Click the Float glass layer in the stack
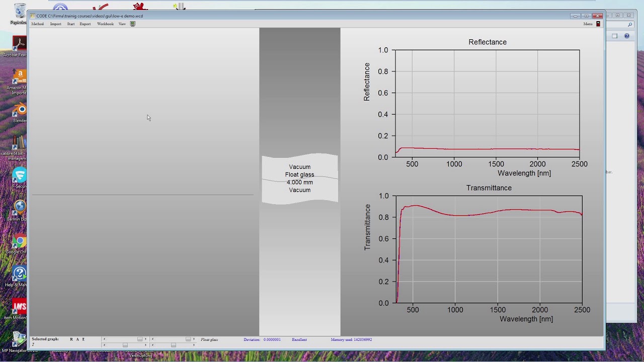Image resolution: width=644 pixels, height=362 pixels. pos(299,174)
